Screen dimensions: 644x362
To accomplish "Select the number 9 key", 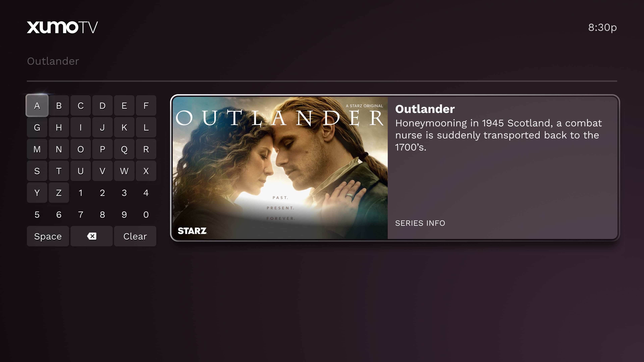I will (x=124, y=214).
